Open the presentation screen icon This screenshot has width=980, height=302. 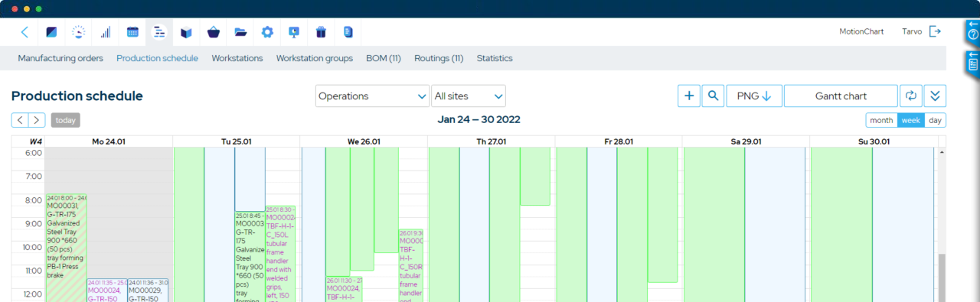click(294, 32)
